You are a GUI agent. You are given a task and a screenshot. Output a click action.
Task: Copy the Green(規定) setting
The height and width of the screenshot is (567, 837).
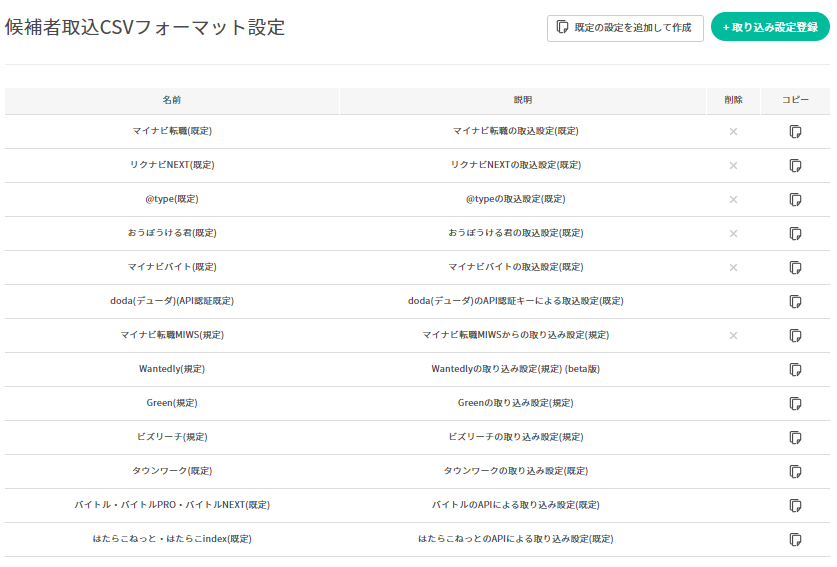[x=795, y=404]
